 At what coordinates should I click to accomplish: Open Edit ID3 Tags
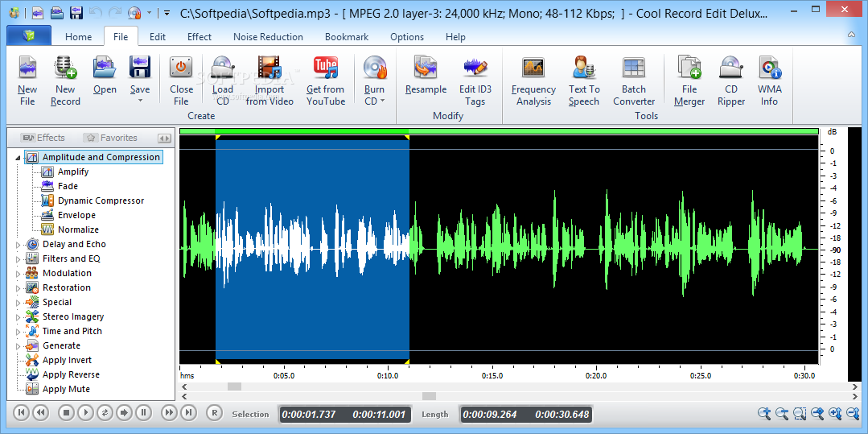(x=475, y=81)
